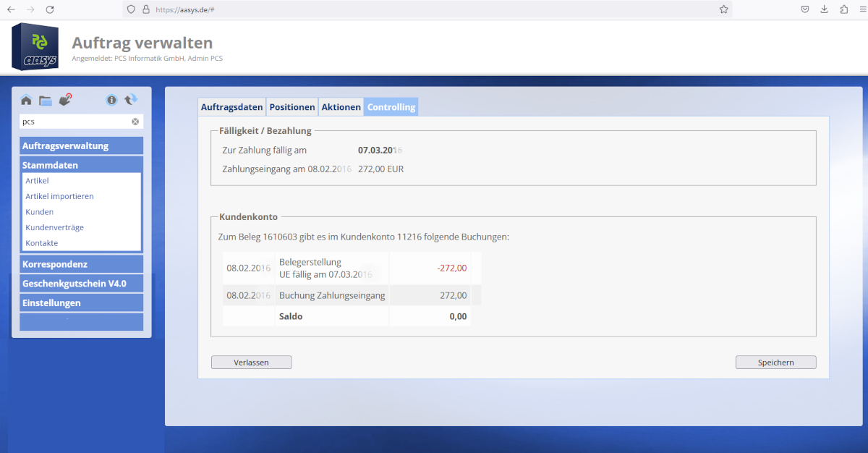The width and height of the screenshot is (868, 453).
Task: Click the Angemeldet login info text
Action: coord(147,58)
